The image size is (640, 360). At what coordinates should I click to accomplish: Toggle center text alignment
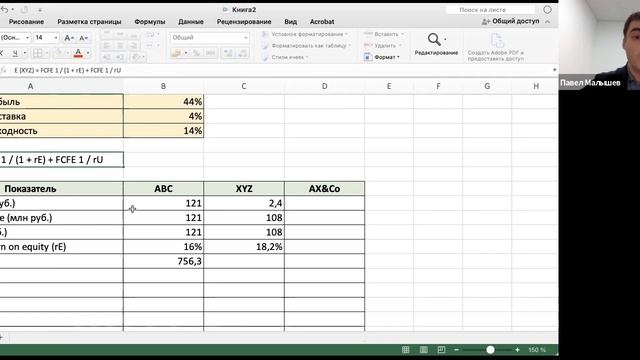pyautogui.click(x=120, y=46)
